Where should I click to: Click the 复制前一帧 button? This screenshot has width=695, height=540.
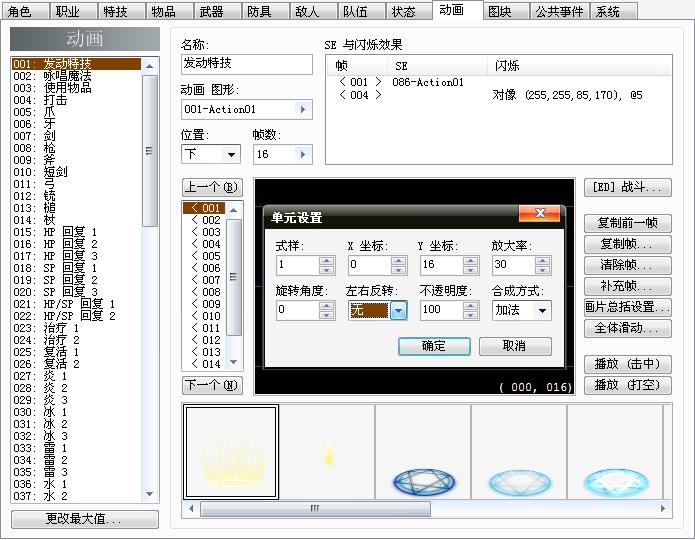click(x=627, y=223)
